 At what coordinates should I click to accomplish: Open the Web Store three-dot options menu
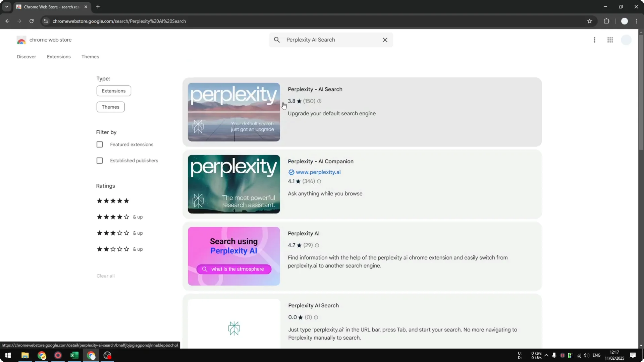tap(594, 40)
